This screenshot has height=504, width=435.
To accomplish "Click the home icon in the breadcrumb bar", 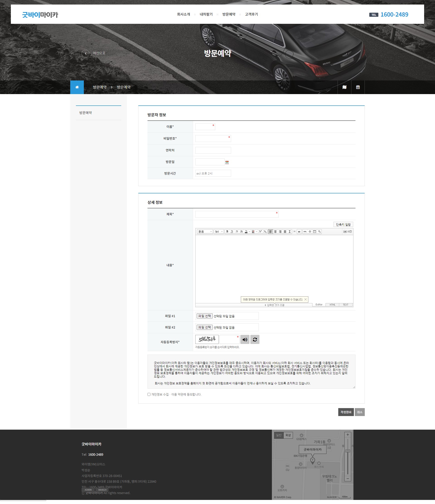I will (x=77, y=87).
